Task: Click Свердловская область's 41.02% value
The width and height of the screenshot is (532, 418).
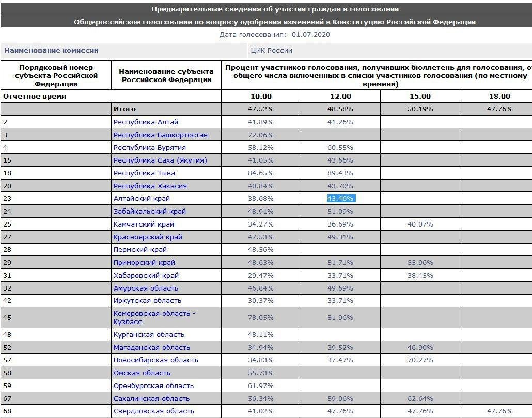Action: [x=260, y=411]
